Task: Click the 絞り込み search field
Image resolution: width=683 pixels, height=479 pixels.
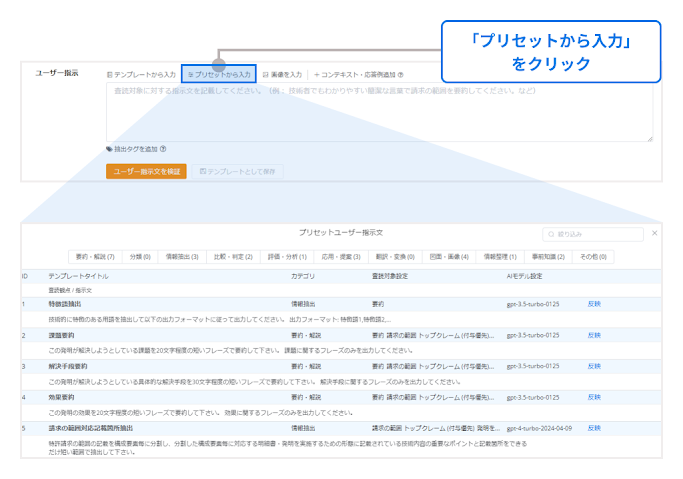Action: (x=598, y=234)
